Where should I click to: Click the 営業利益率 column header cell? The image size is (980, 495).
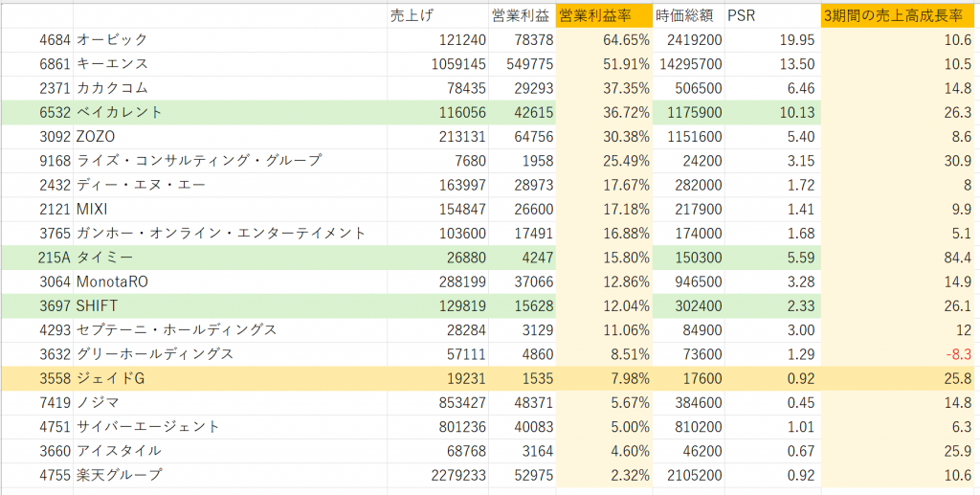pyautogui.click(x=603, y=15)
